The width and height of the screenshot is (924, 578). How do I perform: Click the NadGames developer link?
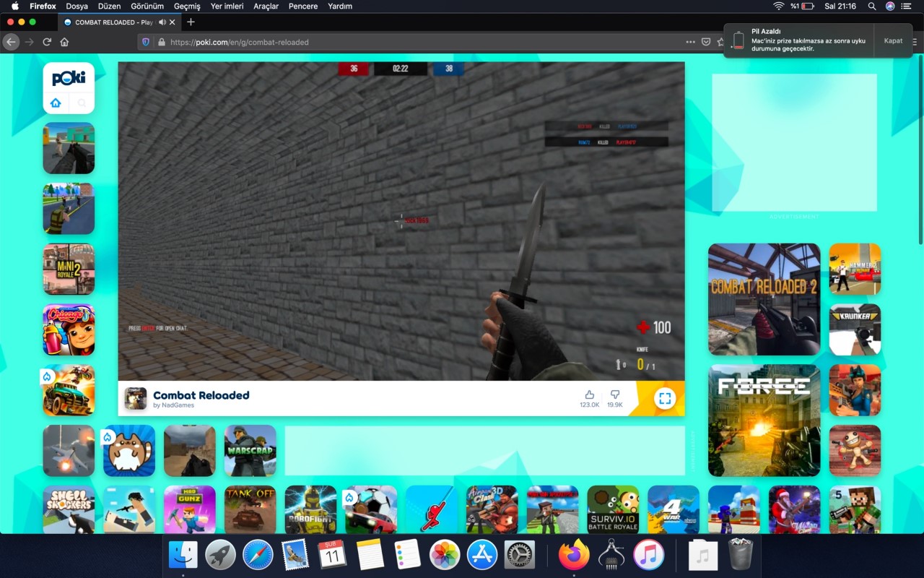tap(173, 405)
